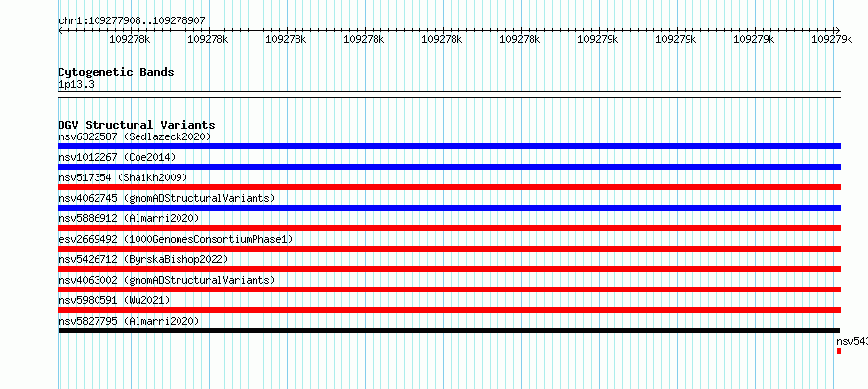
Task: Click the red bar under nsv4063002
Action: (x=450, y=290)
